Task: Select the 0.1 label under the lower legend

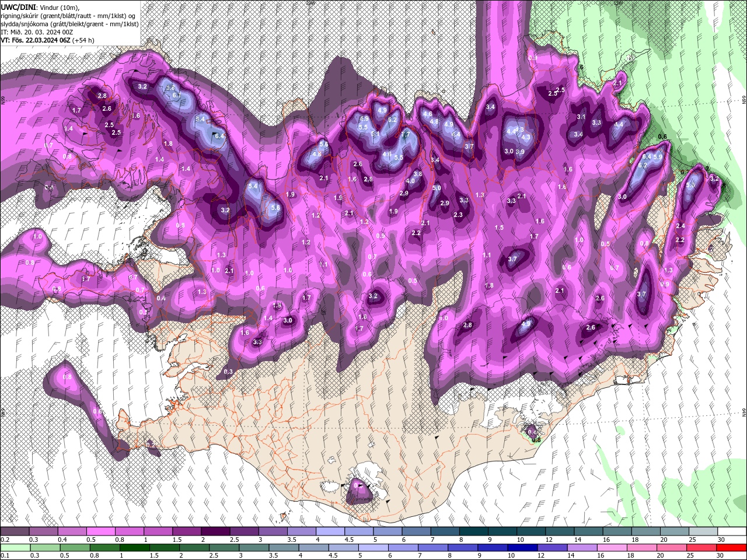Action: coord(5,556)
